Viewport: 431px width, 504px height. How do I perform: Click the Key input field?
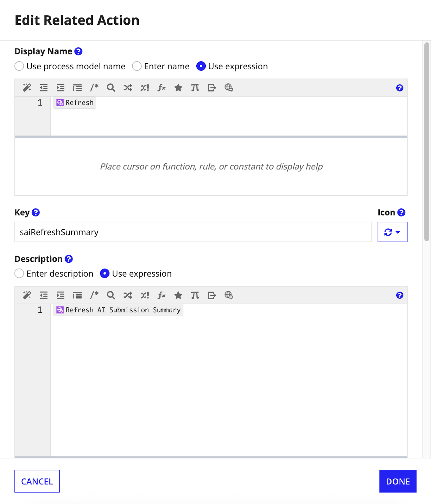pos(193,232)
